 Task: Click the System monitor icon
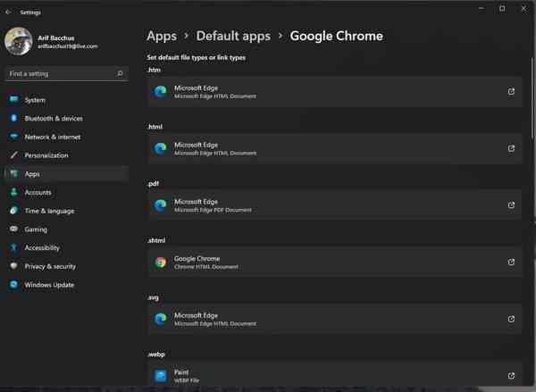(13, 99)
